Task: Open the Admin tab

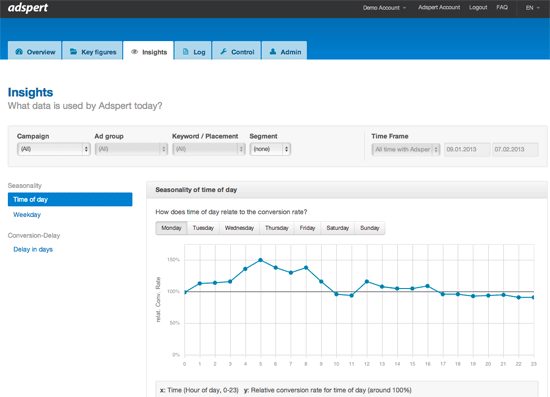Action: click(284, 51)
